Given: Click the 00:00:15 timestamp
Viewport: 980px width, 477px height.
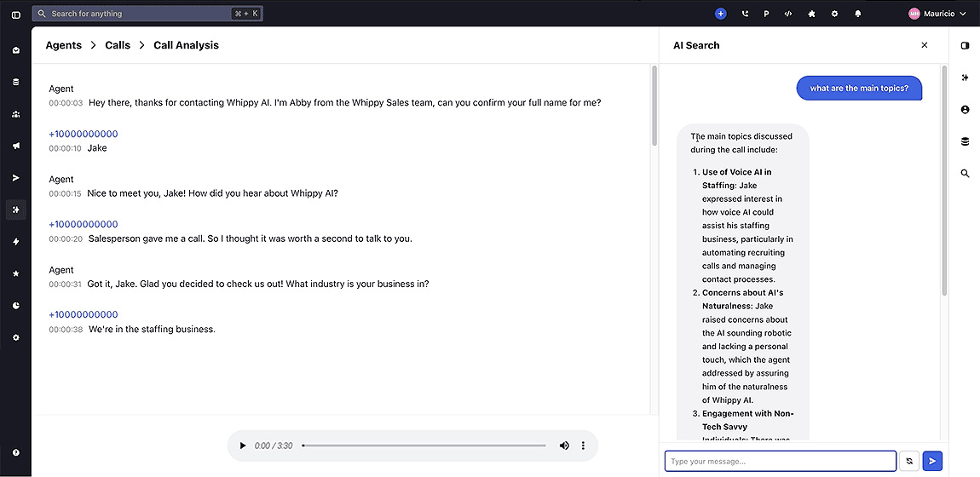Looking at the screenshot, I should pyautogui.click(x=65, y=193).
